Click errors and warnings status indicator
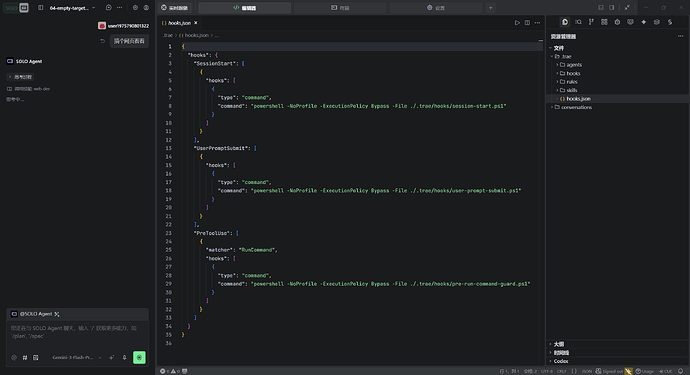 point(171,371)
